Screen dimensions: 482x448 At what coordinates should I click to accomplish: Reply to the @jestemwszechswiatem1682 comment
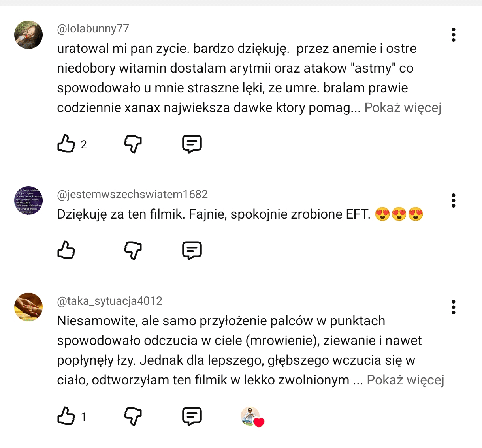pyautogui.click(x=192, y=250)
